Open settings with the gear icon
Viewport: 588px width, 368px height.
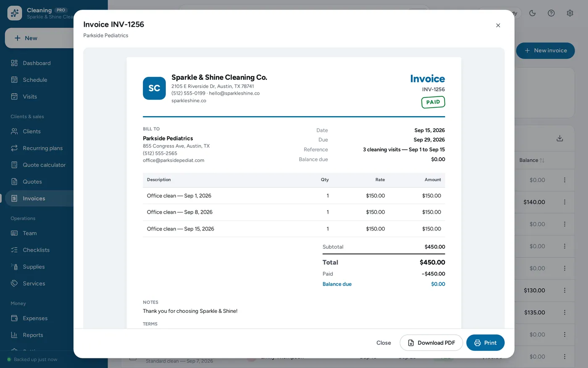pos(570,13)
